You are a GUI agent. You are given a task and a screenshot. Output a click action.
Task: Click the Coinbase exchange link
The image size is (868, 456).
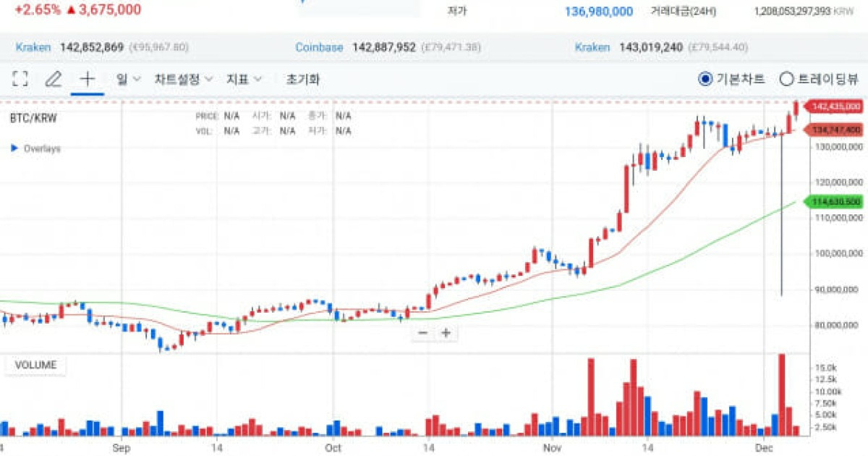tap(319, 47)
